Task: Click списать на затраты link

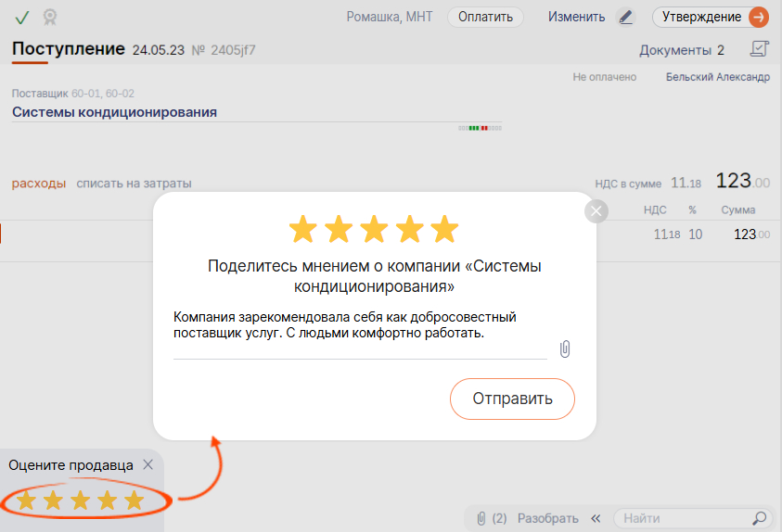Action: (134, 184)
